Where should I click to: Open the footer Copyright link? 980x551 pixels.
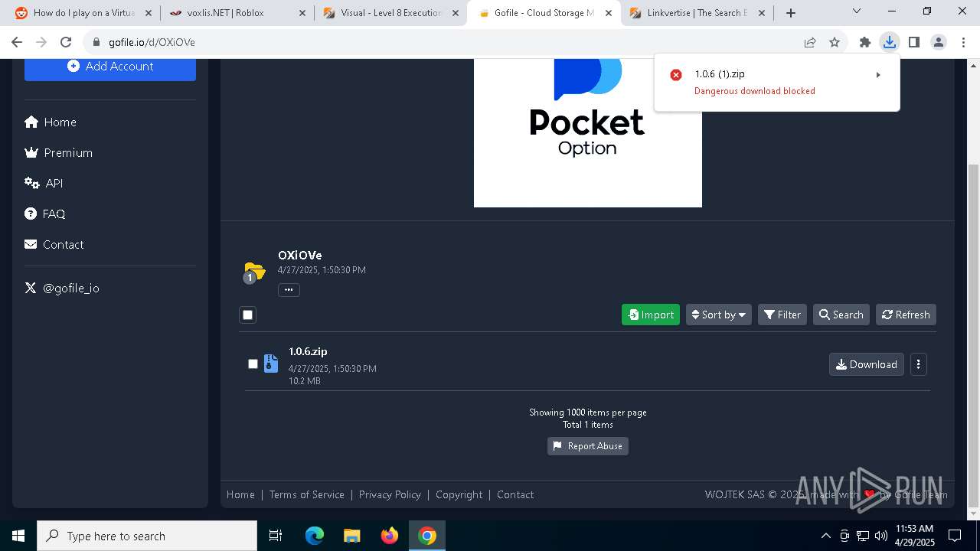[x=459, y=494]
